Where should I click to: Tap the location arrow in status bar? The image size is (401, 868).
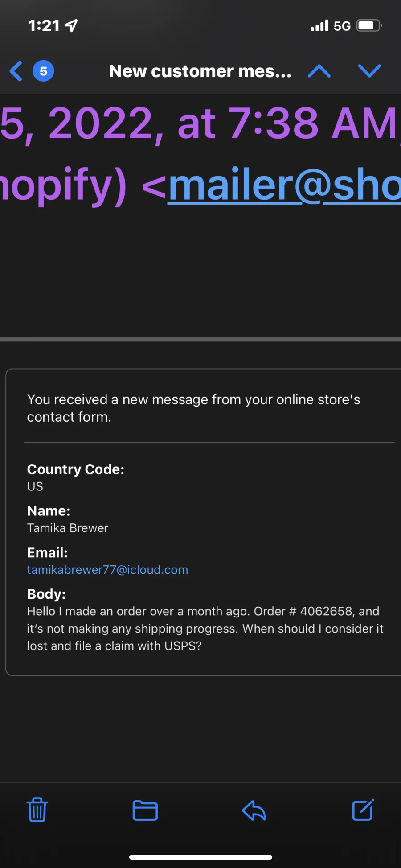tap(71, 25)
